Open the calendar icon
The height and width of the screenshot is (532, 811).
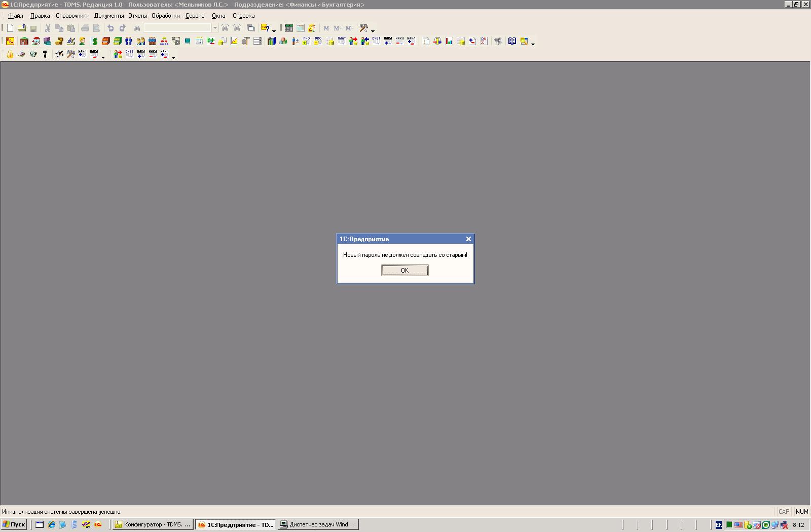301,28
